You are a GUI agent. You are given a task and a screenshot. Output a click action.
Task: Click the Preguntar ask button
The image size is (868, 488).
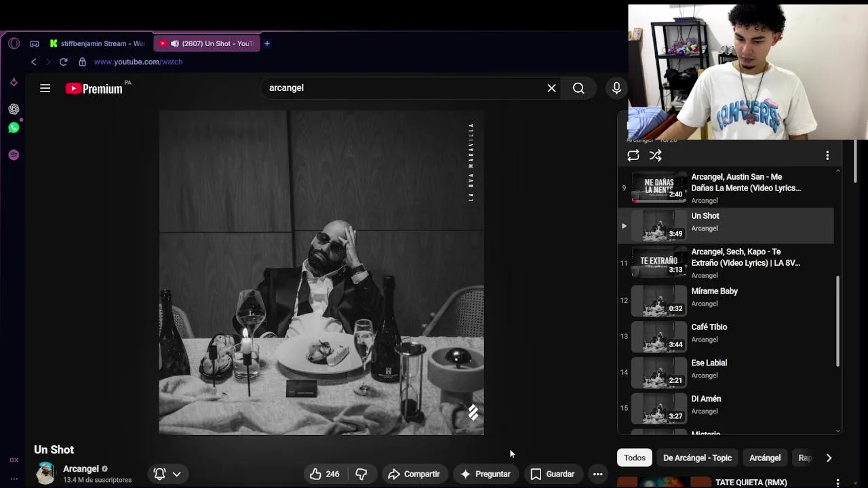click(486, 474)
